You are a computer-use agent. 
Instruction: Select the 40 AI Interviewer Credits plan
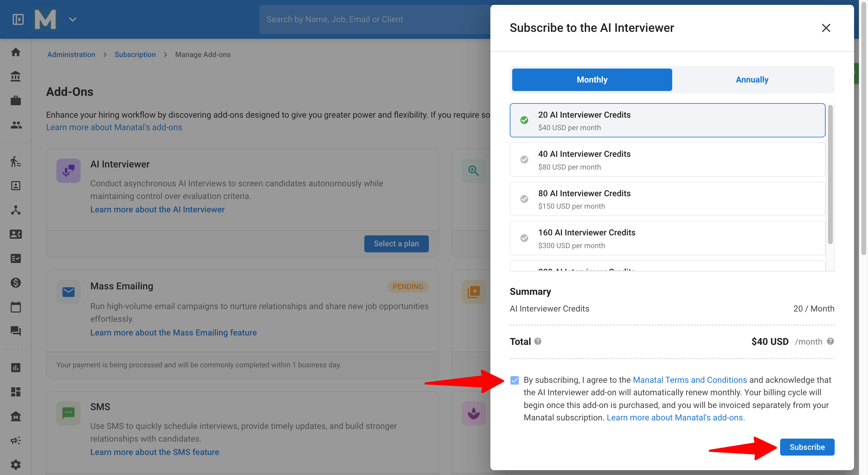pyautogui.click(x=667, y=160)
